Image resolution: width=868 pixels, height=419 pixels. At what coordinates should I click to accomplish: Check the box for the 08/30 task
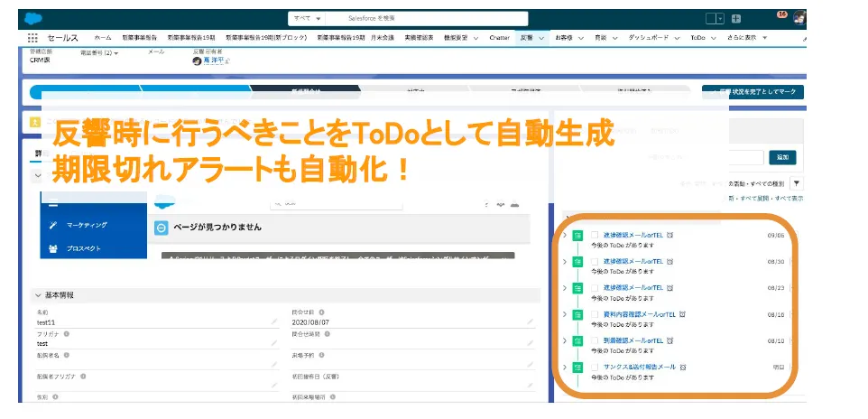point(596,262)
